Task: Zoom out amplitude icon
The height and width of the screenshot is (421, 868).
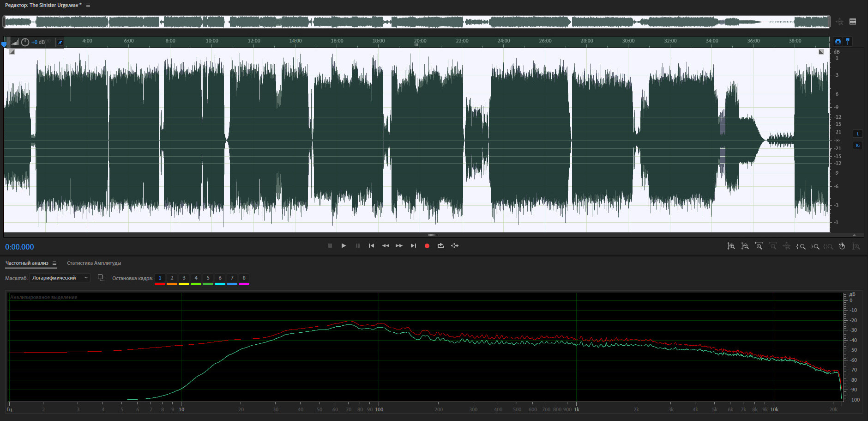Action: [x=745, y=246]
